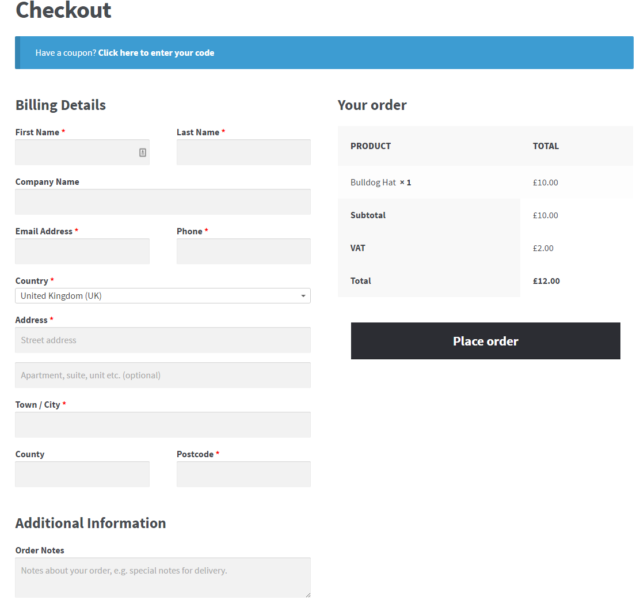This screenshot has width=640, height=600.
Task: Click the Street address field
Action: 163,340
